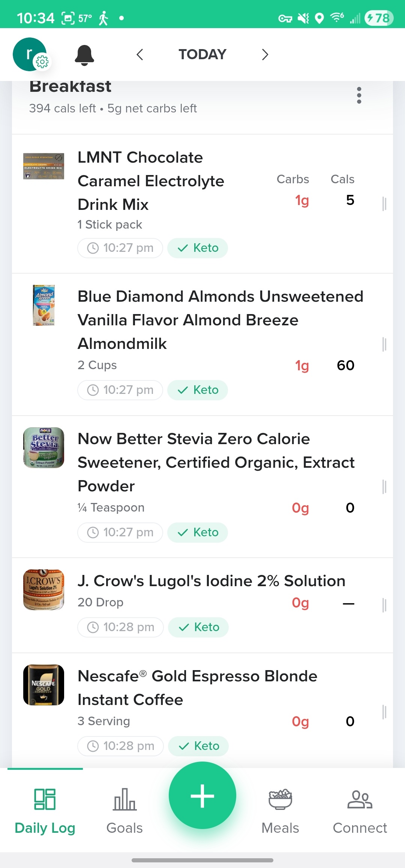Open the Connect tab
This screenshot has width=405, height=868.
point(360,810)
